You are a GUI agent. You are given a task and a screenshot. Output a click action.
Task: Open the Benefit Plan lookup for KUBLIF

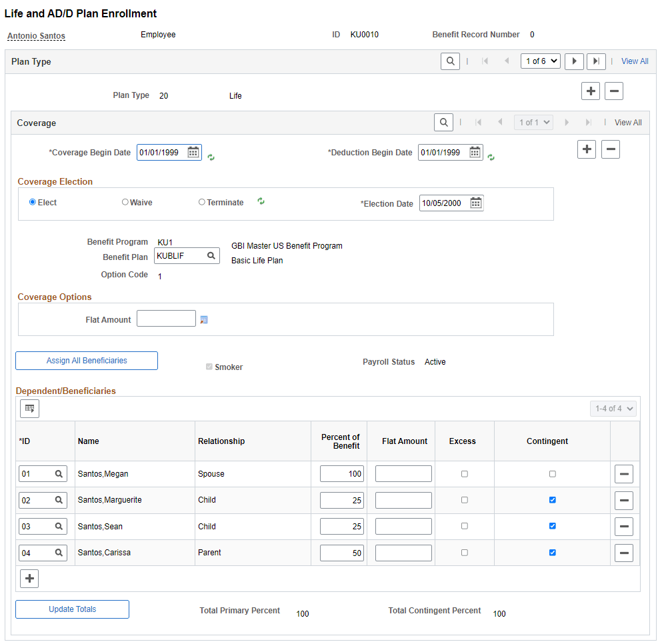[x=211, y=255]
